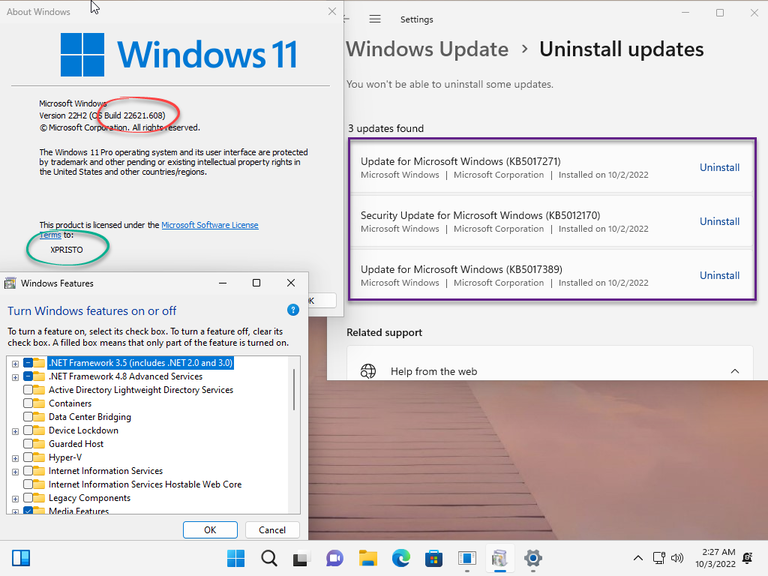Open Microsoft Store from the taskbar
The width and height of the screenshot is (768, 576).
click(x=433, y=558)
